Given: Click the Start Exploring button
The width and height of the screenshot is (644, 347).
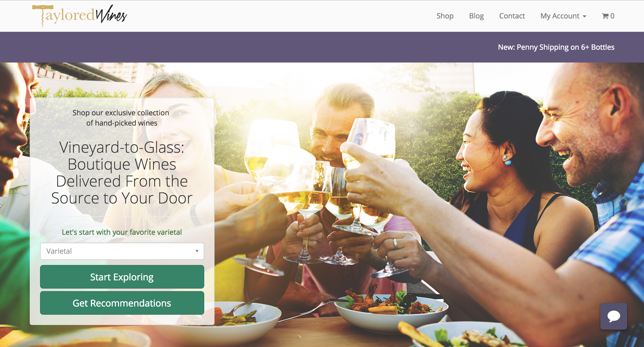Looking at the screenshot, I should pyautogui.click(x=122, y=277).
